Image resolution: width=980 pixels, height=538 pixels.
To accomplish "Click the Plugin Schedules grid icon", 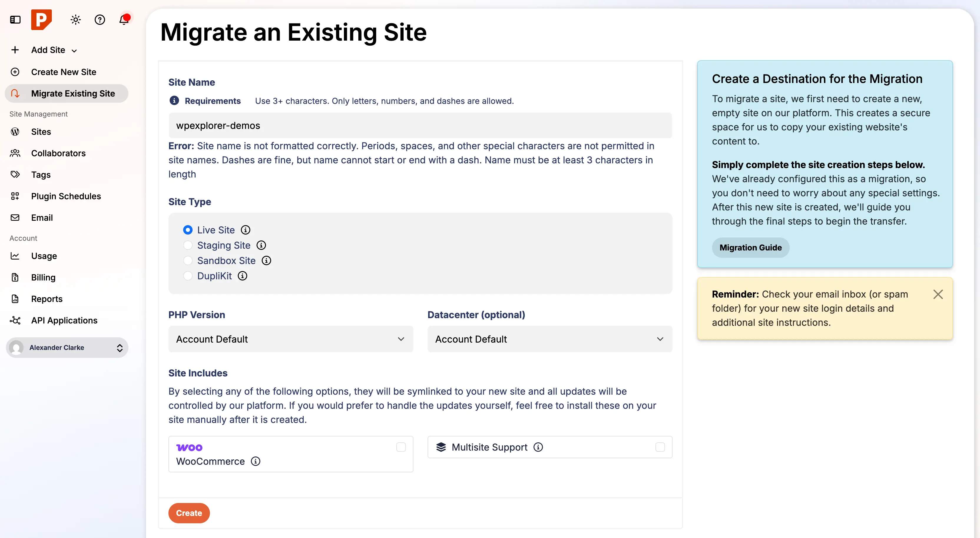I will (15, 196).
